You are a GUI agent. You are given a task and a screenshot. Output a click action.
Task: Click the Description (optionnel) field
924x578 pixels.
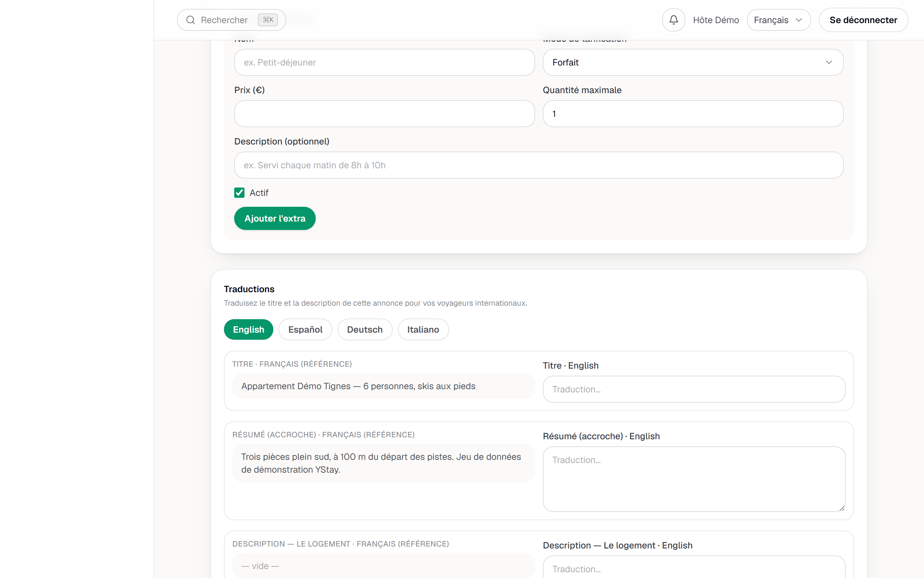[539, 165]
